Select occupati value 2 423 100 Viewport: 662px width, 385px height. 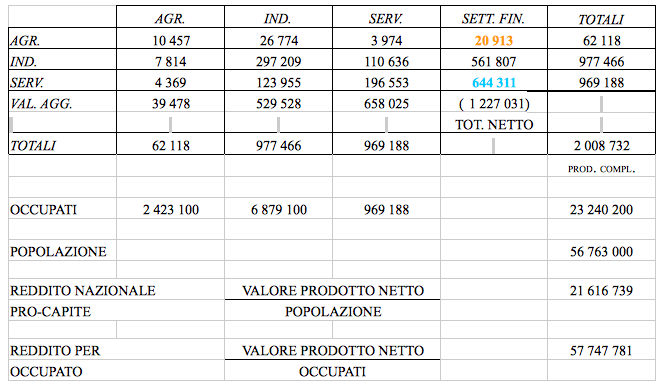[x=170, y=210]
